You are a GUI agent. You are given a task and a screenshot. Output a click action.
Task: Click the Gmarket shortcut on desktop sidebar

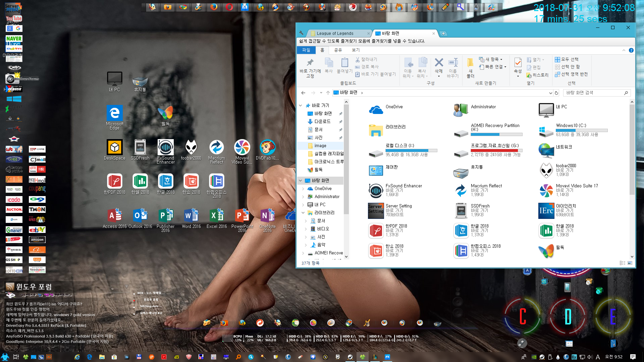click(14, 230)
